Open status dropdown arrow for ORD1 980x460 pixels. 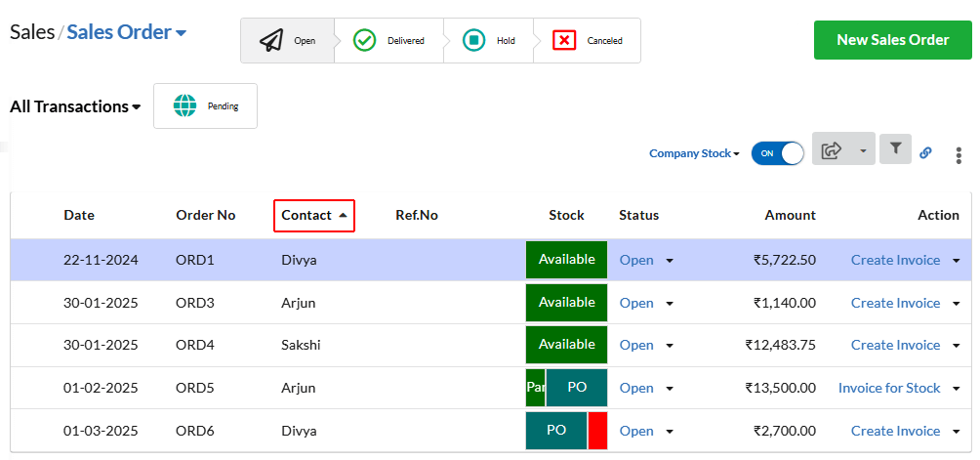(x=670, y=261)
